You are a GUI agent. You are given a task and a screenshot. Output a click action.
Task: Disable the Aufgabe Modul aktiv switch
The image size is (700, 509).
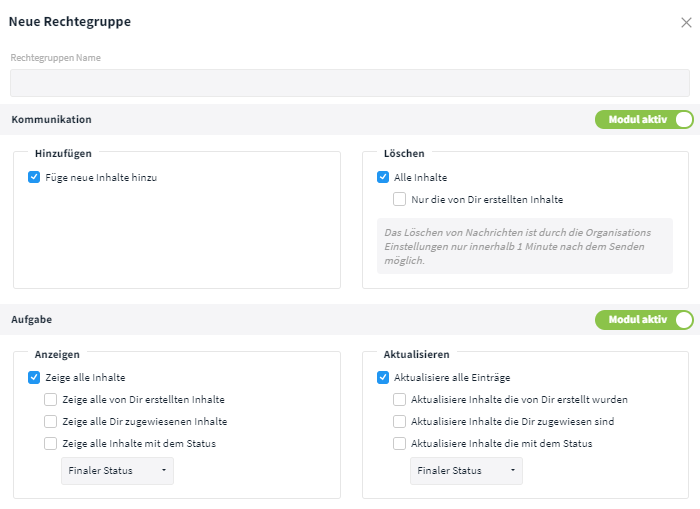click(644, 320)
